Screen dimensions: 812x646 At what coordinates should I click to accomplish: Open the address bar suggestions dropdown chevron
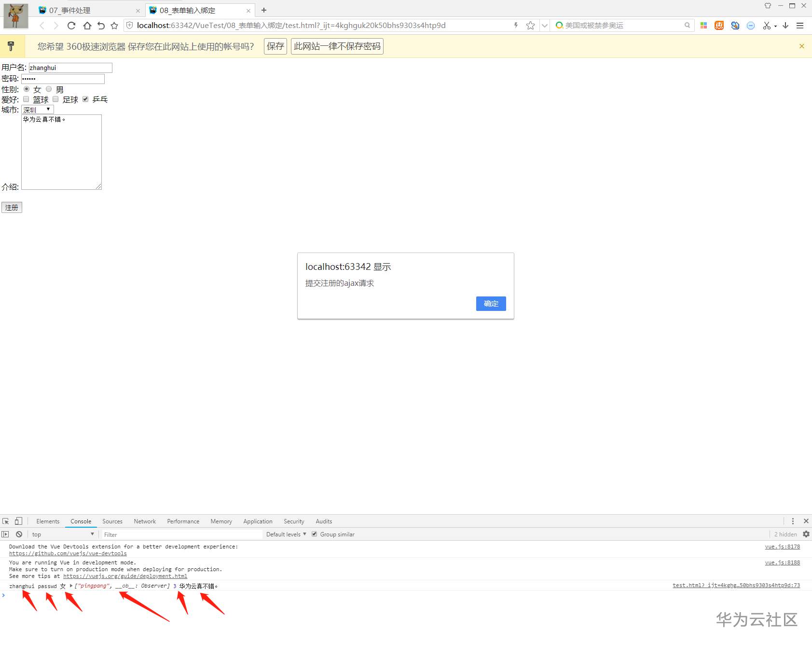[x=544, y=26]
